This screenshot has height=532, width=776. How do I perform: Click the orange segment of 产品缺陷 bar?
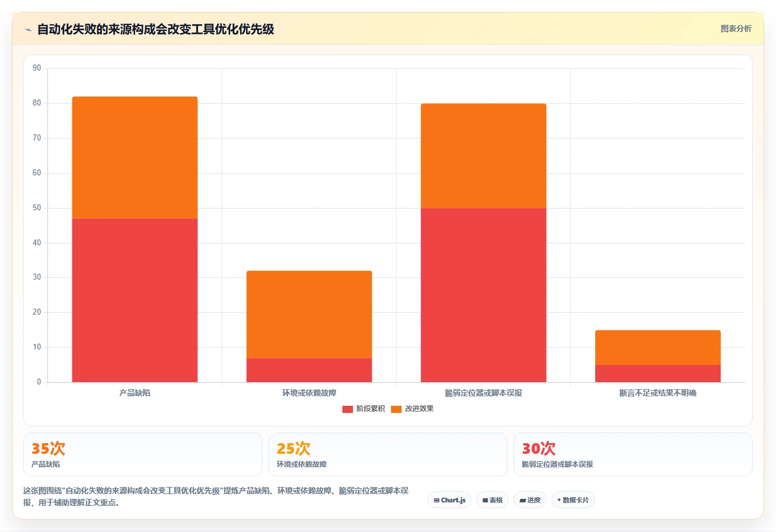tap(135, 158)
